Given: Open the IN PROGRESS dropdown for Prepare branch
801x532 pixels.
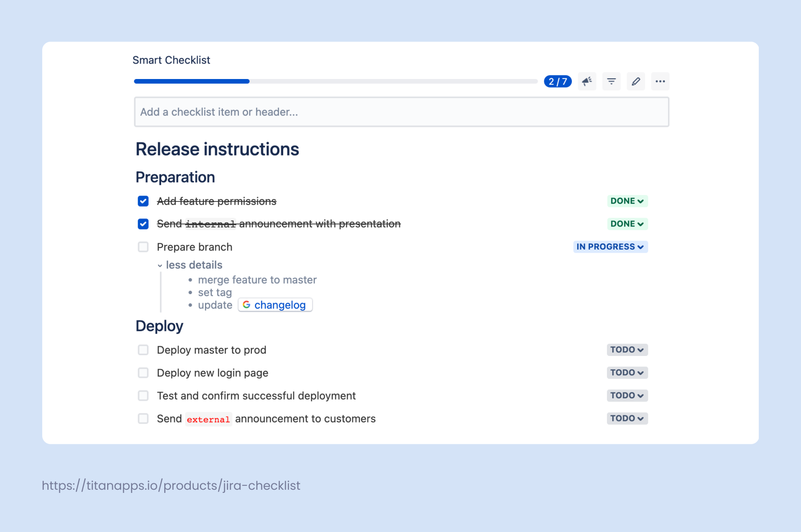Looking at the screenshot, I should [610, 247].
